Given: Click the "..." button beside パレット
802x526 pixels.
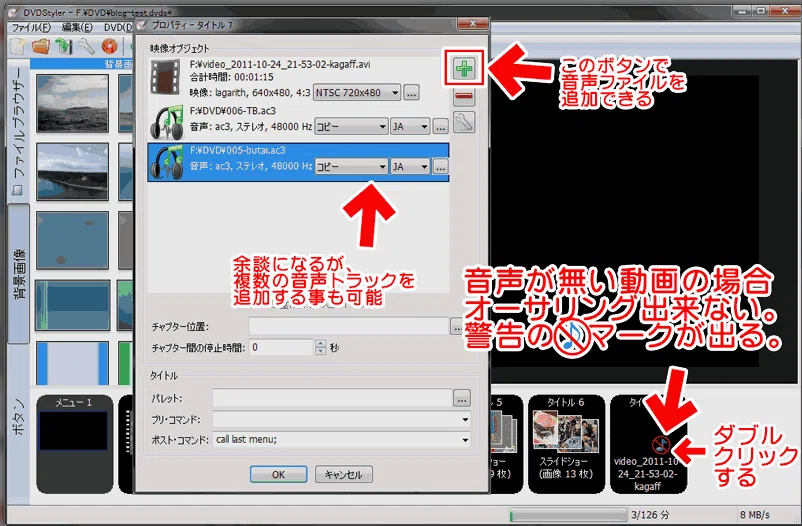Looking at the screenshot, I should coord(462,398).
